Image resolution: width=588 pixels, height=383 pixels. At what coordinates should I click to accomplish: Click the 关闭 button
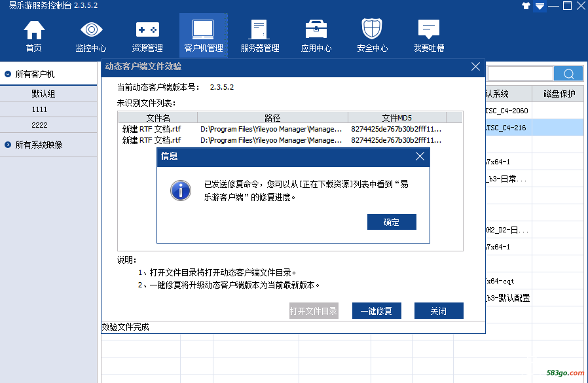coord(439,310)
